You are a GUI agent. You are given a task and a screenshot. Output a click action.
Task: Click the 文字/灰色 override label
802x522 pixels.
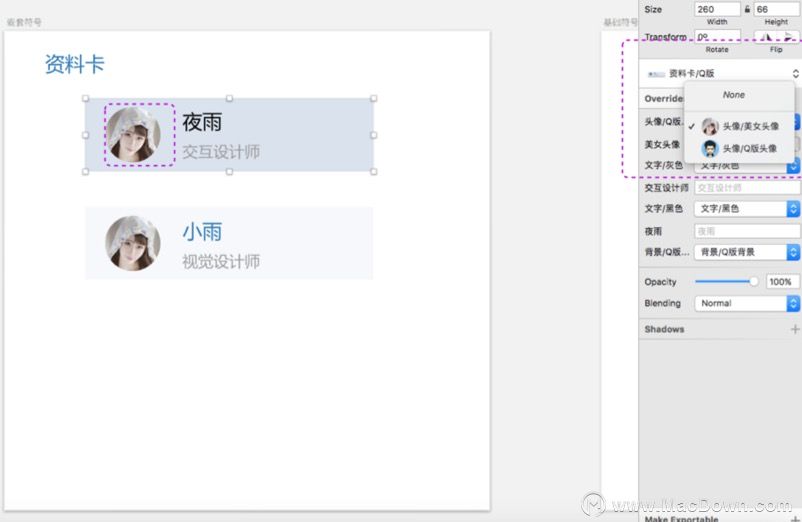[x=663, y=165]
